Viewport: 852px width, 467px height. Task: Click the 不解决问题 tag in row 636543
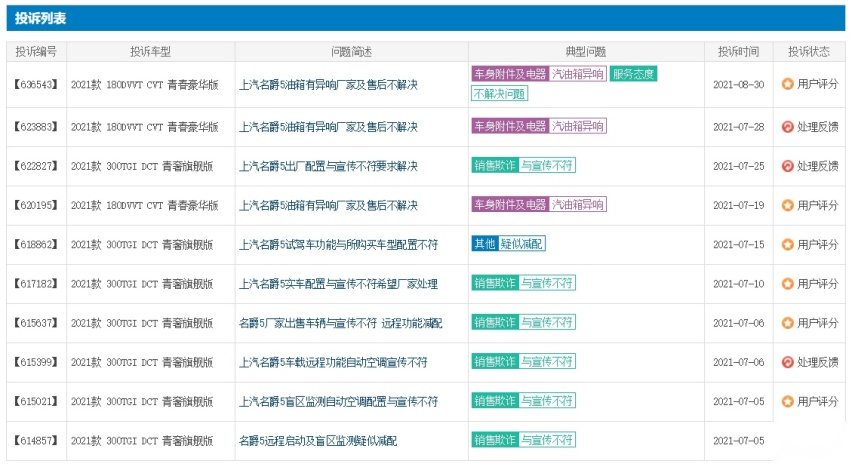(499, 94)
